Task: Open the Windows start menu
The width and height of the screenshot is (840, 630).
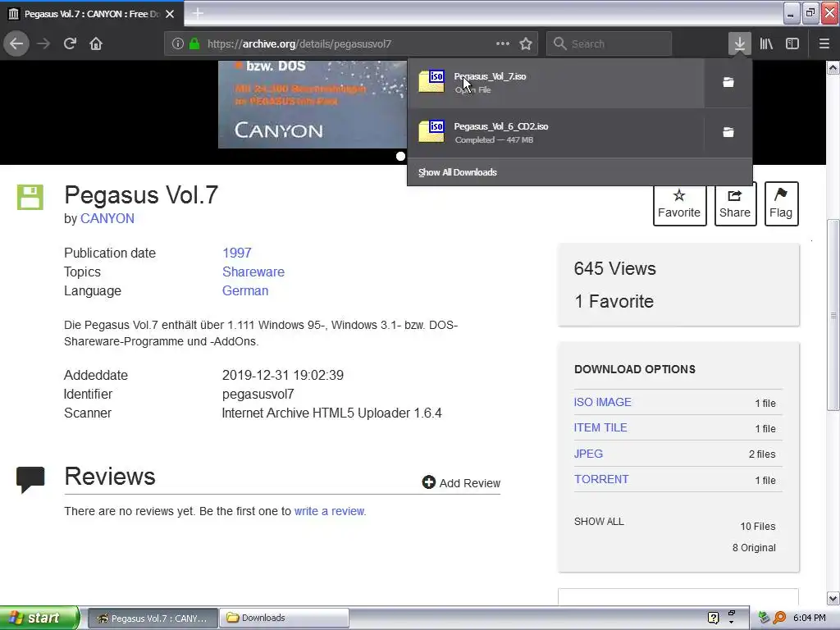Action: [39, 618]
